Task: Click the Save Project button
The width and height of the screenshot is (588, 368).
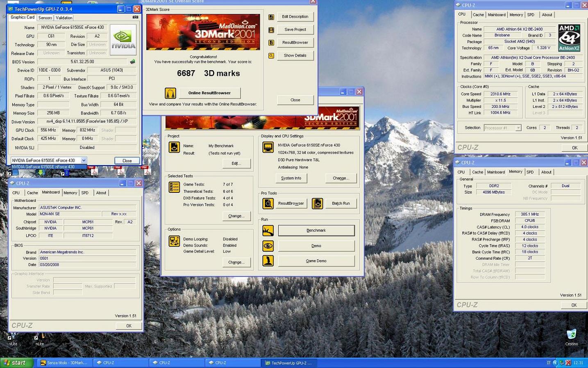Action: (x=295, y=30)
